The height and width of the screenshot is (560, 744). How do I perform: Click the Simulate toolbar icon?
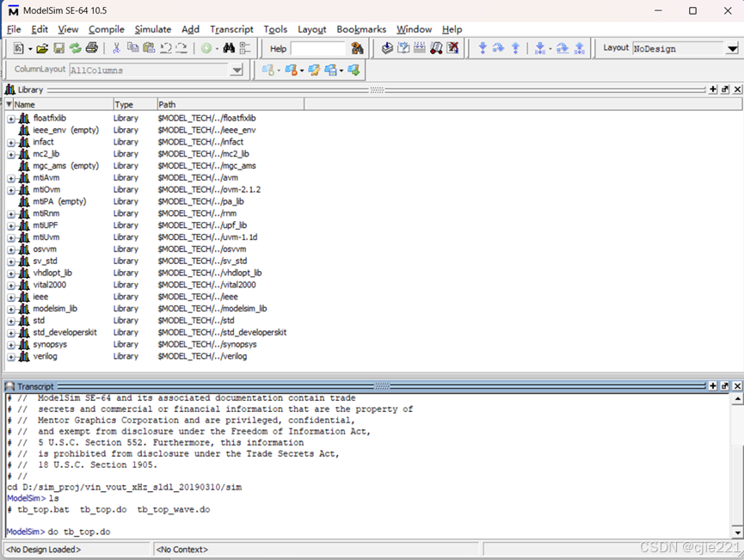point(420,48)
